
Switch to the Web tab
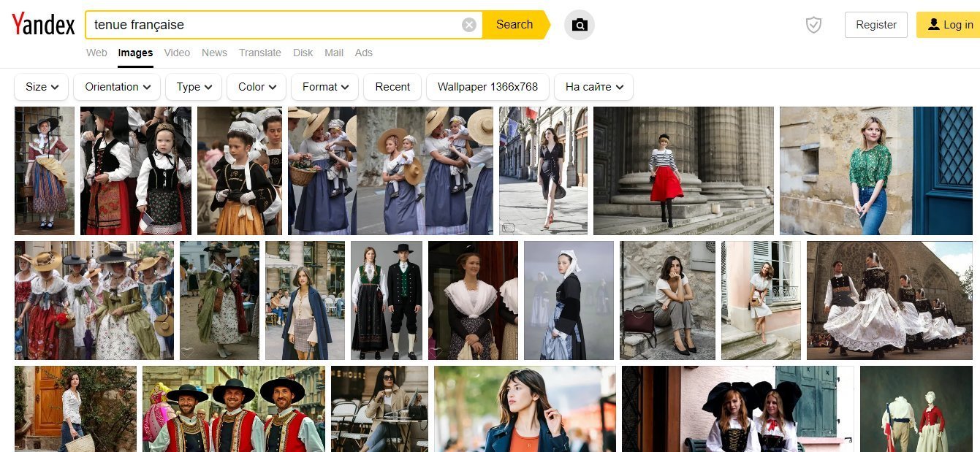click(x=96, y=53)
